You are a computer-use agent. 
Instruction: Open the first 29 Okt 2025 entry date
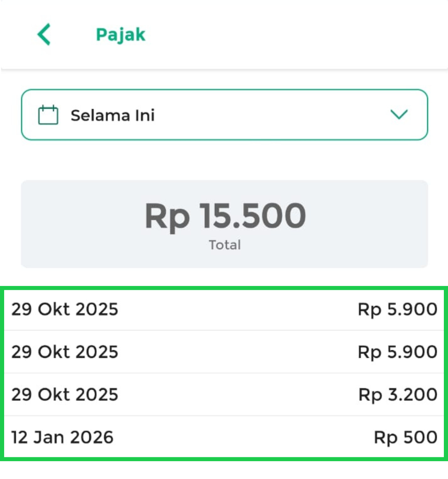point(65,309)
